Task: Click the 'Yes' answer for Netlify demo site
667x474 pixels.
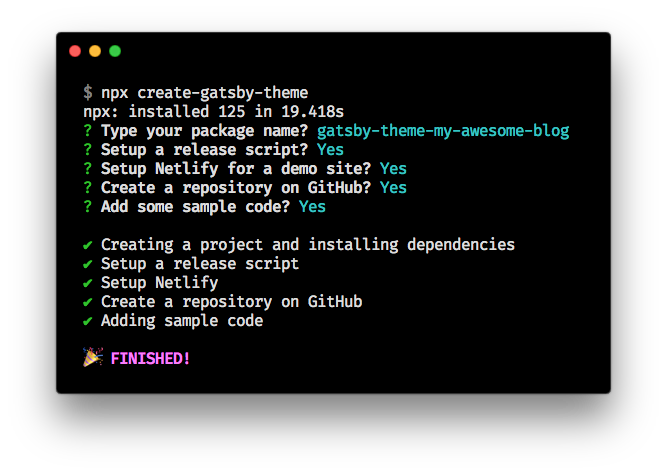Action: tap(393, 169)
